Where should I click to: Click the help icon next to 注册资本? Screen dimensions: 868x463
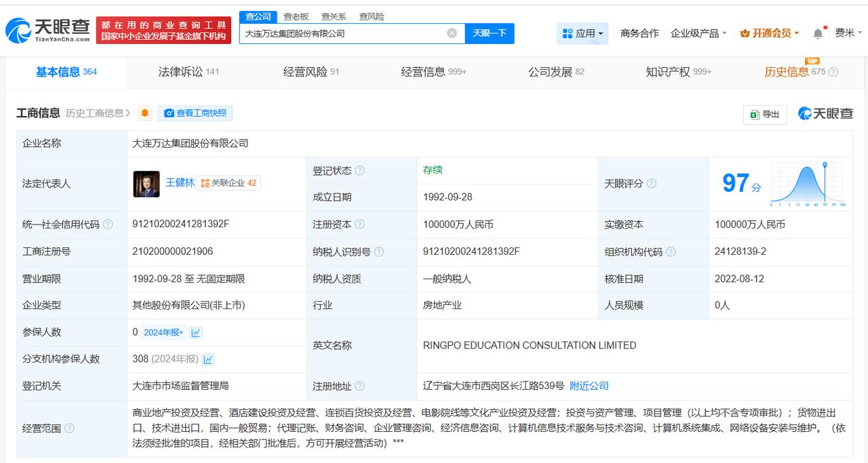[359, 224]
